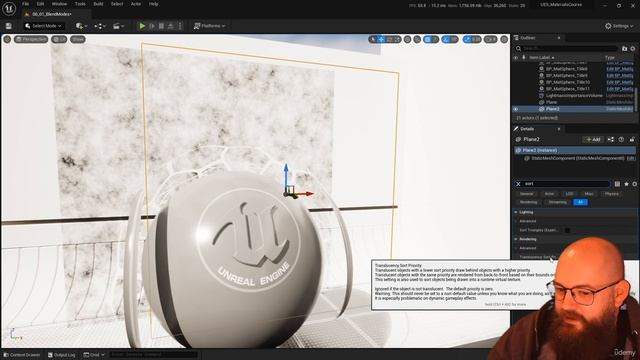Select LightmassImportanceVolume in the Outliner

574,96
